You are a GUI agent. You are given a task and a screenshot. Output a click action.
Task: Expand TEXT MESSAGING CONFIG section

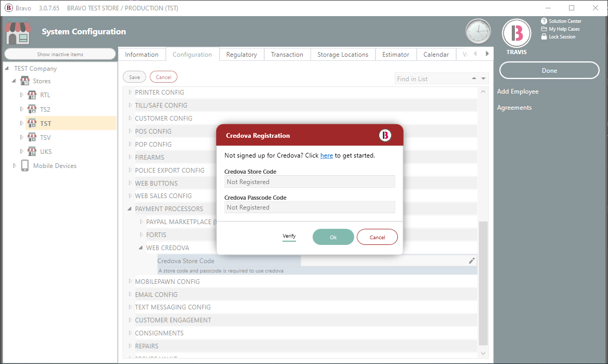click(x=130, y=307)
